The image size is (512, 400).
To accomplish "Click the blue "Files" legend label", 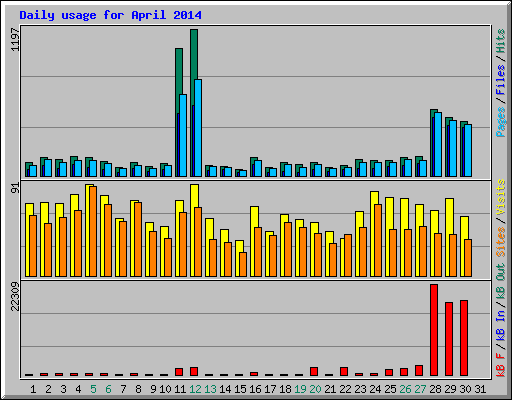I will pyautogui.click(x=500, y=80).
